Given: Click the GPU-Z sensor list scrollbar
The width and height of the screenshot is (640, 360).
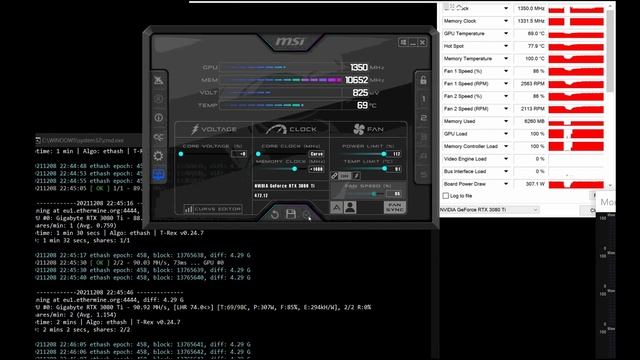Looking at the screenshot, I should (610, 51).
